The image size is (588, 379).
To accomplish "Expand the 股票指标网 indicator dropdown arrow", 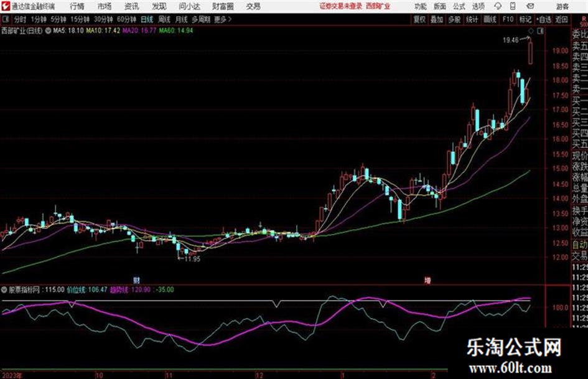I will [4, 289].
